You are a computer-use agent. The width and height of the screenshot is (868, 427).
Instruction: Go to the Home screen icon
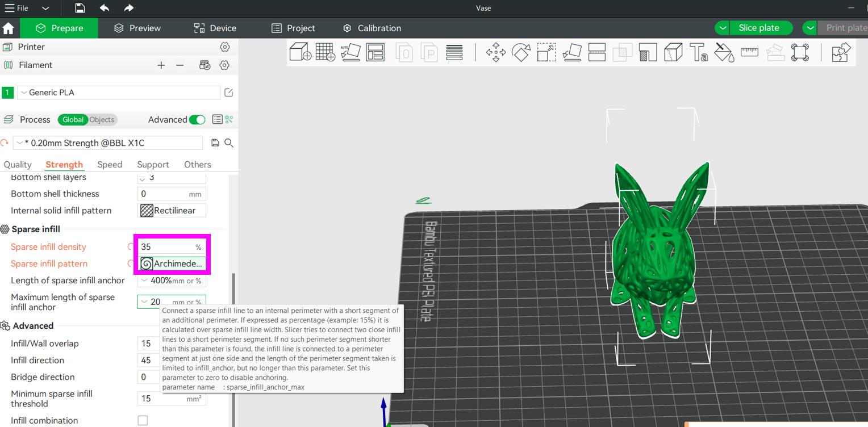[9, 28]
